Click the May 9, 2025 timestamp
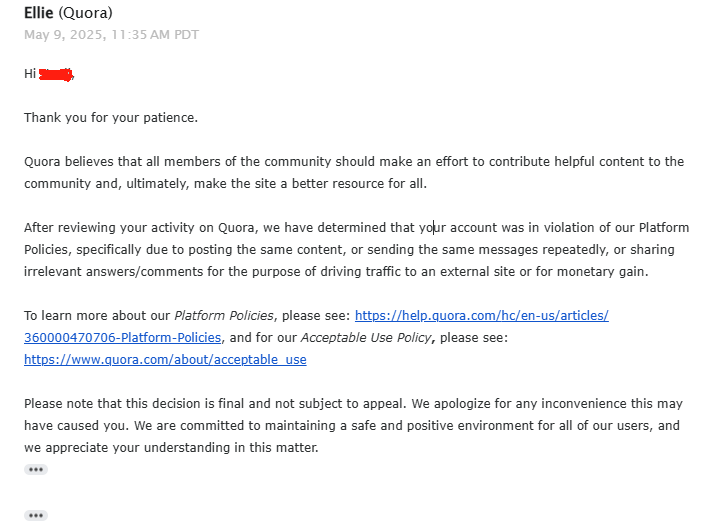 coord(111,34)
